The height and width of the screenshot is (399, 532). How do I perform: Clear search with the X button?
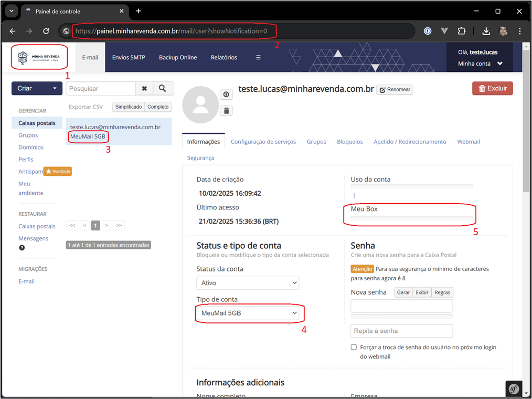tap(144, 89)
